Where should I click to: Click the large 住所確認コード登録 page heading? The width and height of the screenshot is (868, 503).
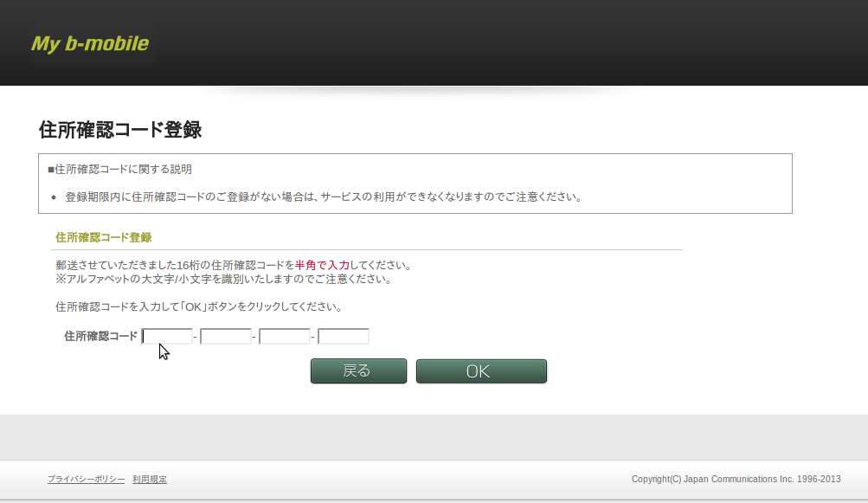click(120, 130)
